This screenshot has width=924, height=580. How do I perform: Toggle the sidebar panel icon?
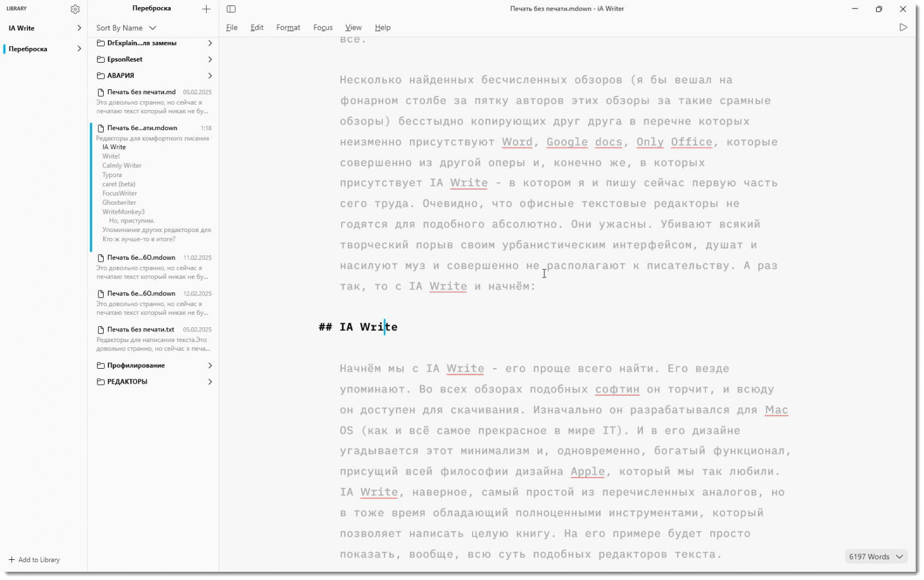tap(231, 9)
